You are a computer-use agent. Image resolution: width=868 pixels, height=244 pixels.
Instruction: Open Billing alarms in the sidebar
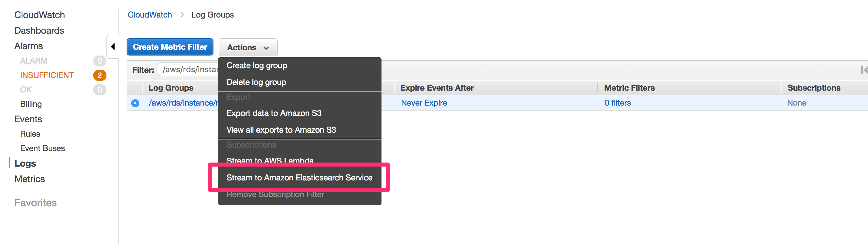31,104
